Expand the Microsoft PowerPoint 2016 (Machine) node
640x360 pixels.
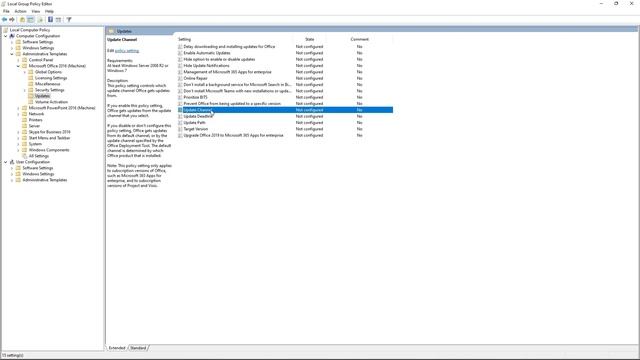coord(18,108)
